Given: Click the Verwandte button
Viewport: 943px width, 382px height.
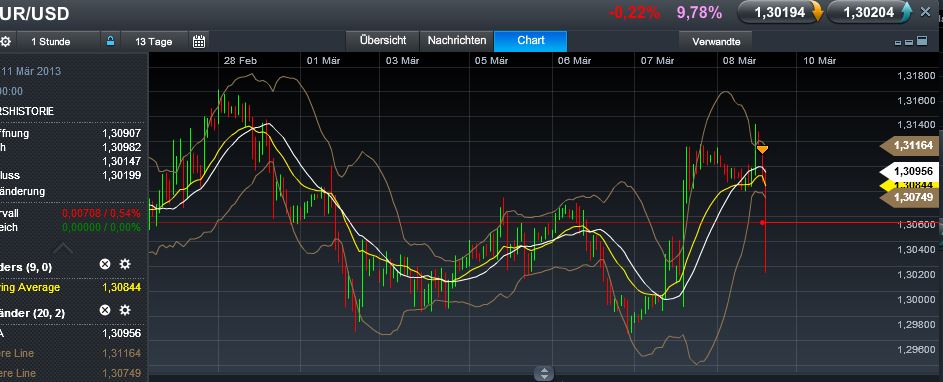Looking at the screenshot, I should (716, 42).
